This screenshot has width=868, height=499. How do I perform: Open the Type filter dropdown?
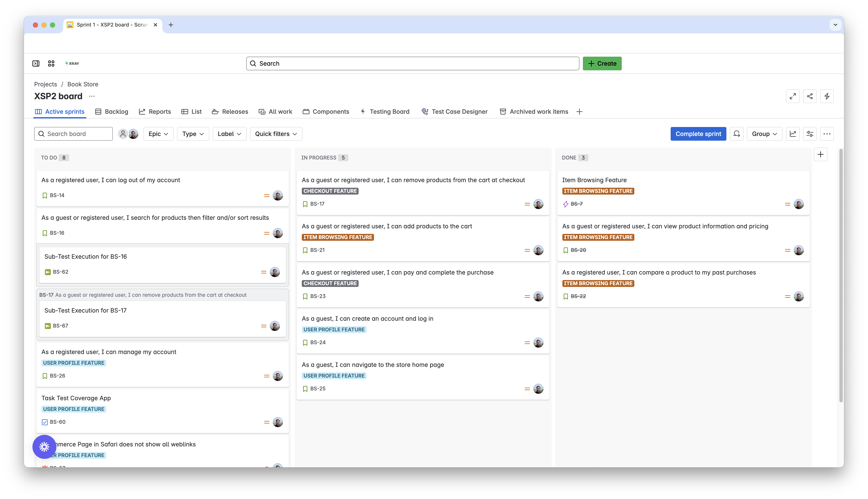pos(193,134)
